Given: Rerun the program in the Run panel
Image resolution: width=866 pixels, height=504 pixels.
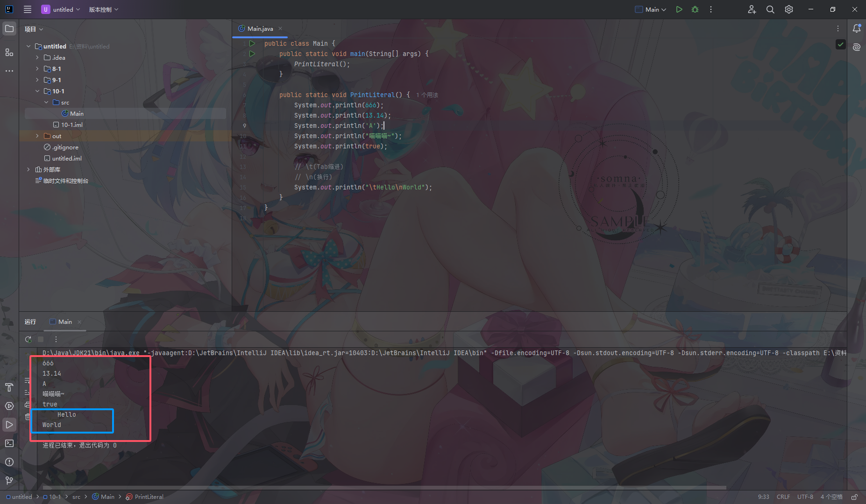Looking at the screenshot, I should point(28,339).
